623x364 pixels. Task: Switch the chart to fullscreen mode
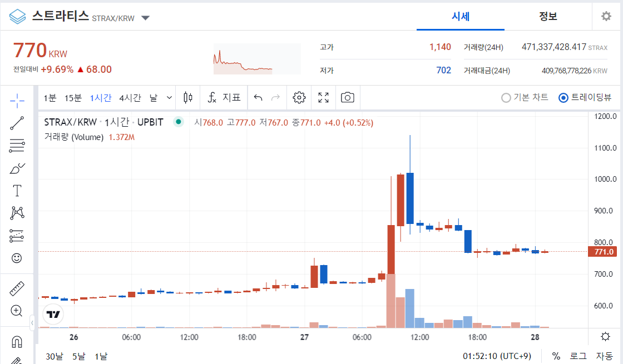[x=323, y=97]
